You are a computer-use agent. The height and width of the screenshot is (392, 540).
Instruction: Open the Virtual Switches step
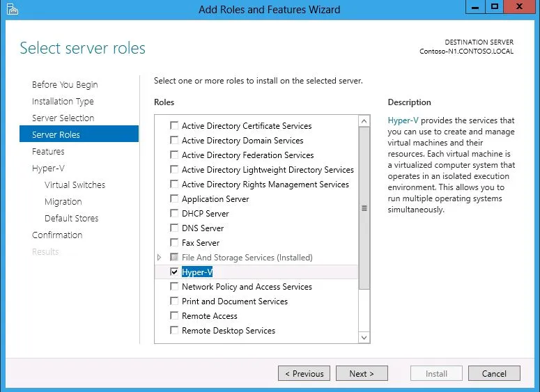pyautogui.click(x=75, y=185)
